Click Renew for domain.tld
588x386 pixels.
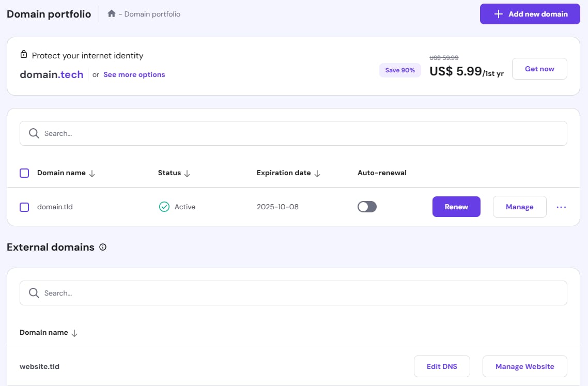pos(456,207)
